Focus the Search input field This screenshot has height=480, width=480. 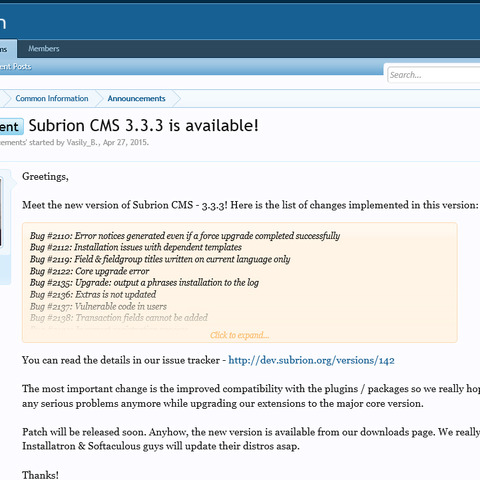coord(434,75)
